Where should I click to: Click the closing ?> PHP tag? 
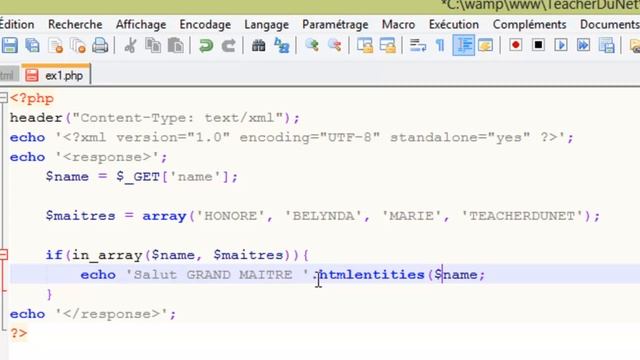click(x=18, y=333)
